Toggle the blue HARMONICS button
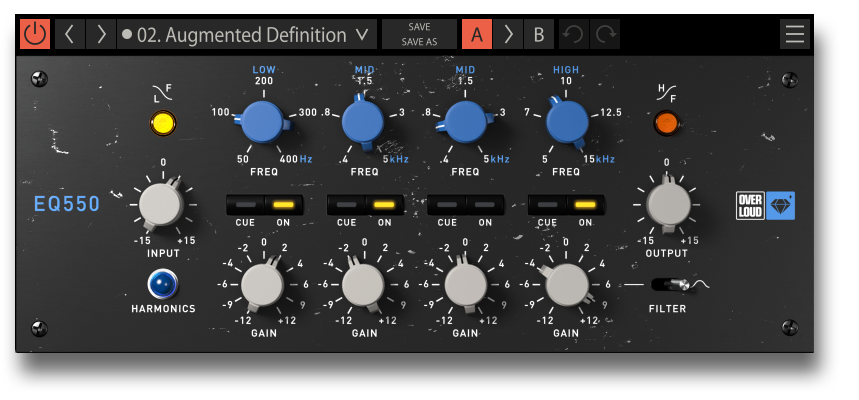 163,284
